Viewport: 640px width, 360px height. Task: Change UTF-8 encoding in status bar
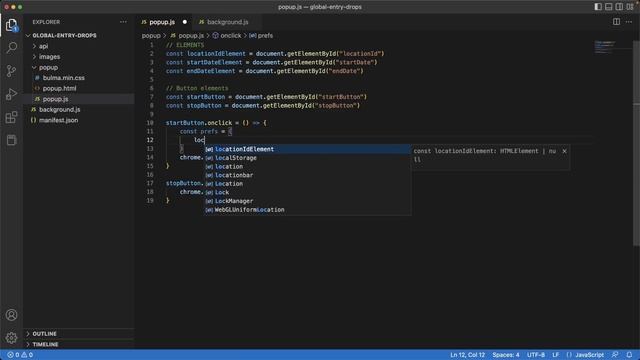pos(536,355)
